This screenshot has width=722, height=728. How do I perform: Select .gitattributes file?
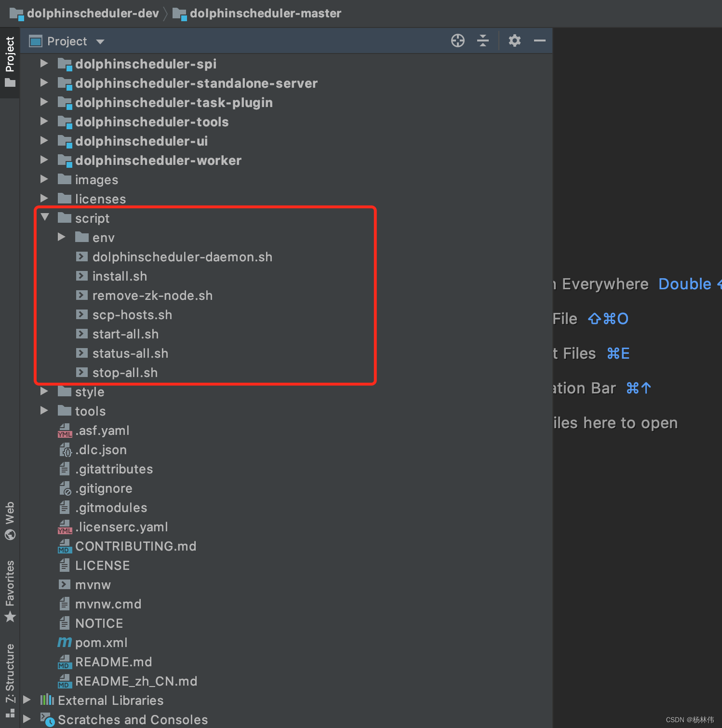click(114, 469)
